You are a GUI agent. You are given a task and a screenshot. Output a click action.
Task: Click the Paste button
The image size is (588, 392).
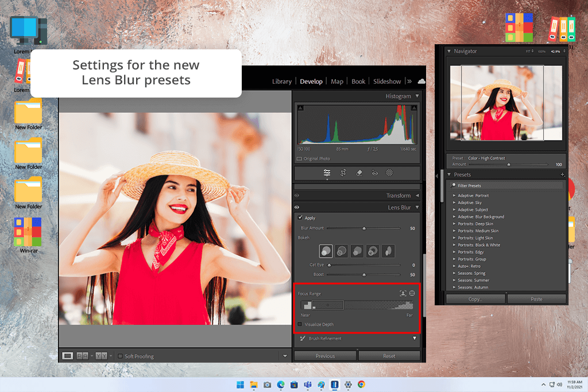pos(536,299)
